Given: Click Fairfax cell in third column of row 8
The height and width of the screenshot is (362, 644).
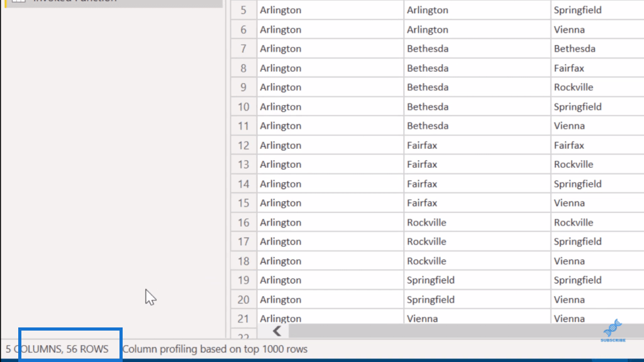Looking at the screenshot, I should [x=597, y=68].
